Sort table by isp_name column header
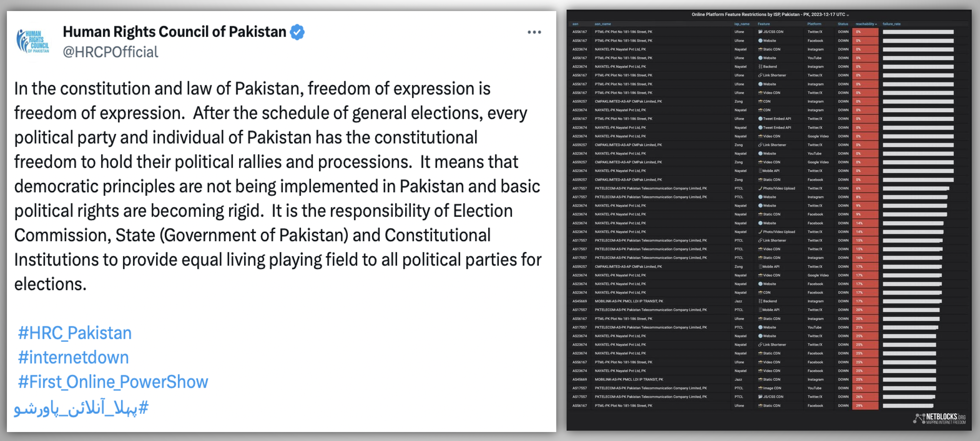This screenshot has width=980, height=441. pos(742,24)
